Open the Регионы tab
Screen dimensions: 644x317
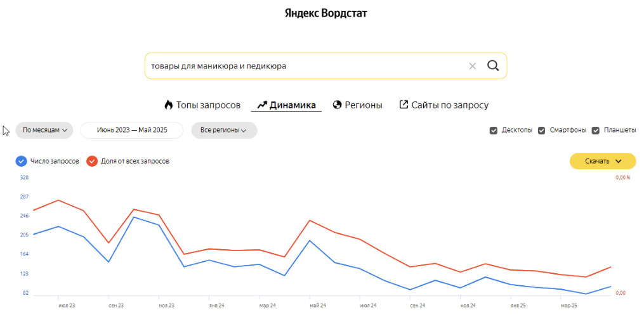point(363,105)
